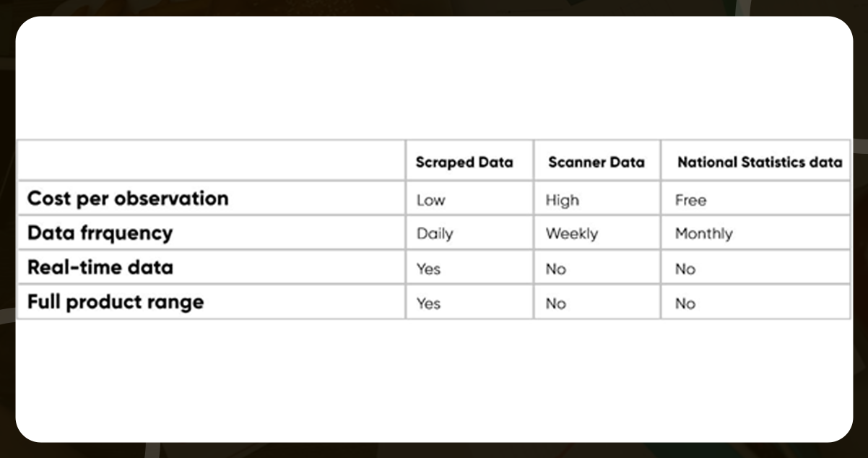Image resolution: width=868 pixels, height=458 pixels.
Task: Click the Full product range row label
Action: (116, 302)
